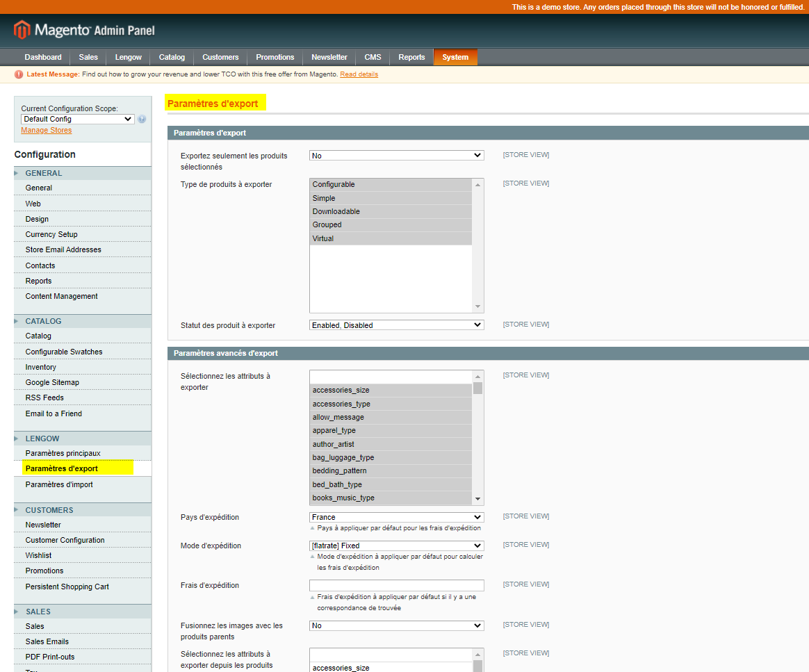
Task: Select the books_music_type attribute
Action: pos(391,498)
